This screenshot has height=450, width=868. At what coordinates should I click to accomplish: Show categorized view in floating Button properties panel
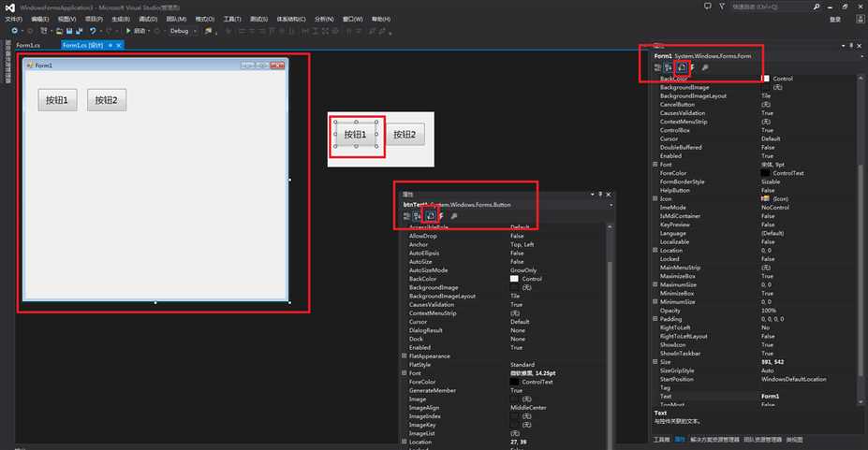tap(407, 216)
